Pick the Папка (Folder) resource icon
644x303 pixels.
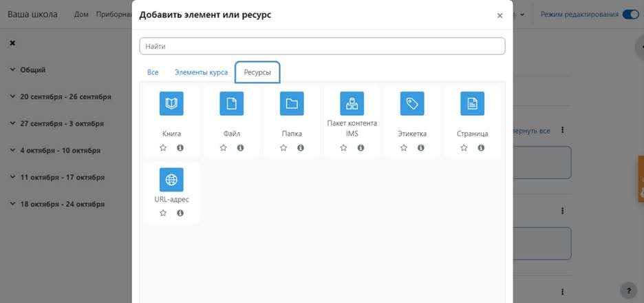point(292,104)
